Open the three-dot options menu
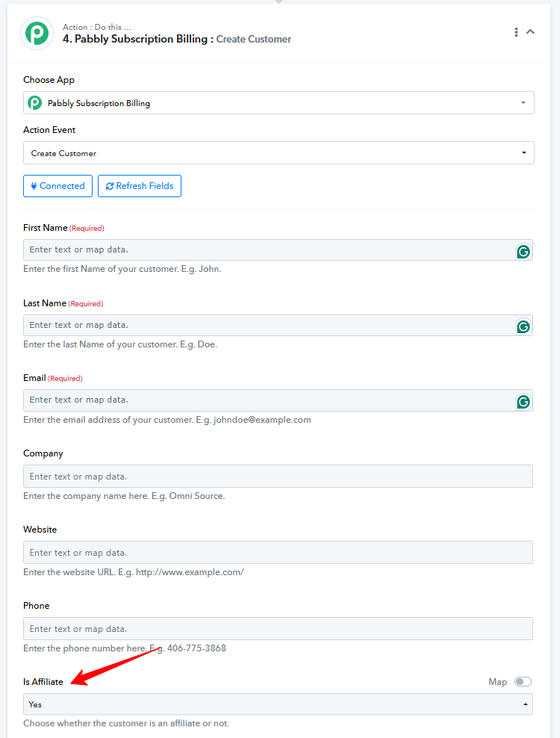The width and height of the screenshot is (560, 738). (x=516, y=32)
